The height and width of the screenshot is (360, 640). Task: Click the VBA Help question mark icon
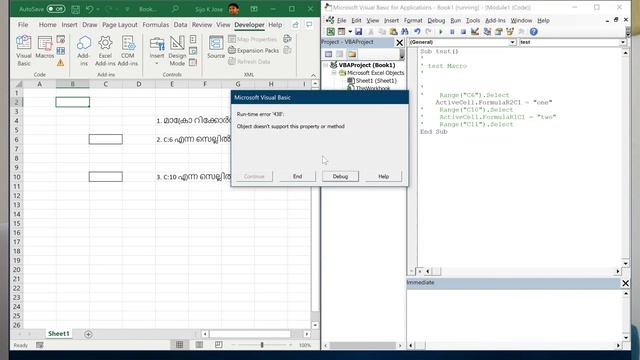click(x=533, y=31)
